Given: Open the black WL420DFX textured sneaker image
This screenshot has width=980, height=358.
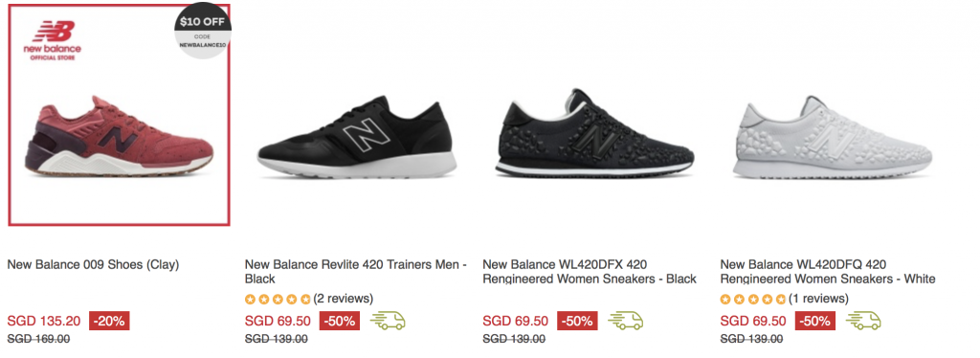Looking at the screenshot, I should 594,138.
